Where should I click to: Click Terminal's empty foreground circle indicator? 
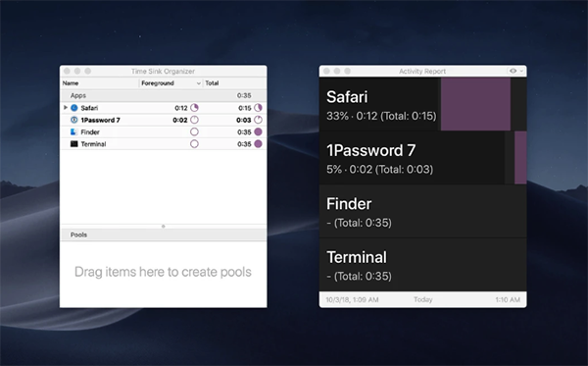(194, 144)
